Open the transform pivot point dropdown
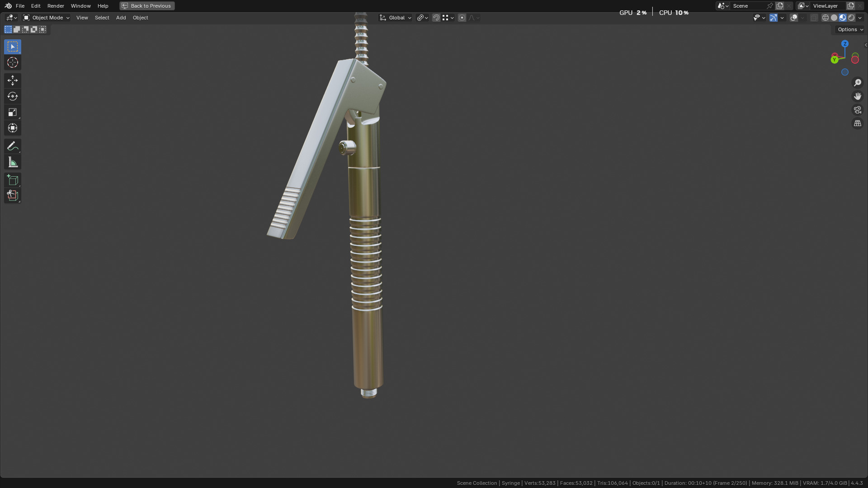This screenshot has width=868, height=488. click(422, 18)
